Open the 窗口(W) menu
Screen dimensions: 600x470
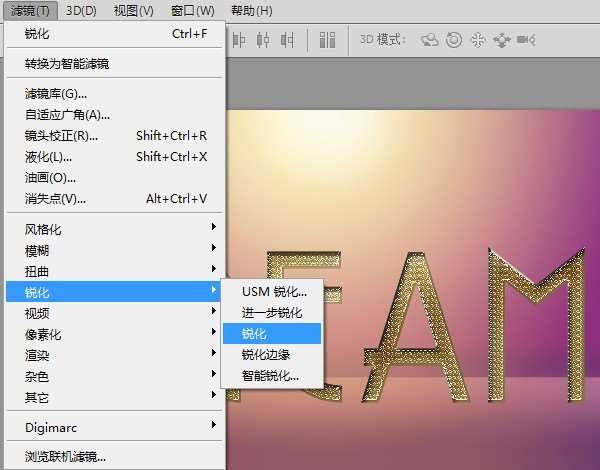pyautogui.click(x=192, y=11)
